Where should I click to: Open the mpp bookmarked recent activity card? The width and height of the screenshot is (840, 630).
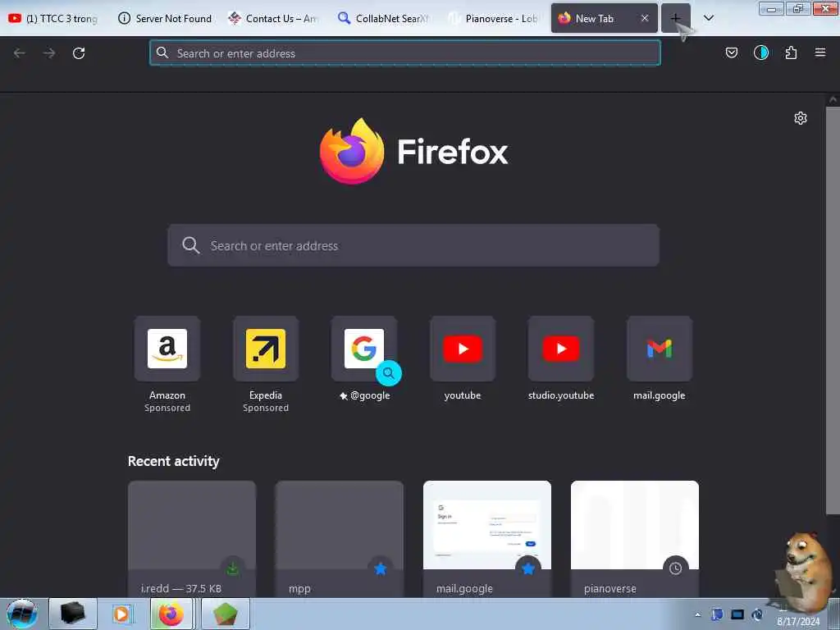(x=340, y=538)
